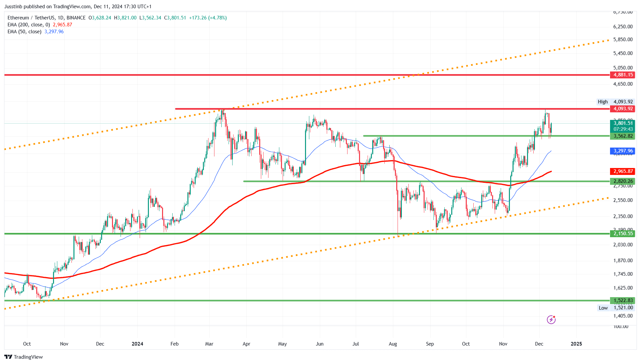Click the EMA 200 value 2,965.87 in legend
Screen dimensions: 641x364
pyautogui.click(x=63, y=25)
